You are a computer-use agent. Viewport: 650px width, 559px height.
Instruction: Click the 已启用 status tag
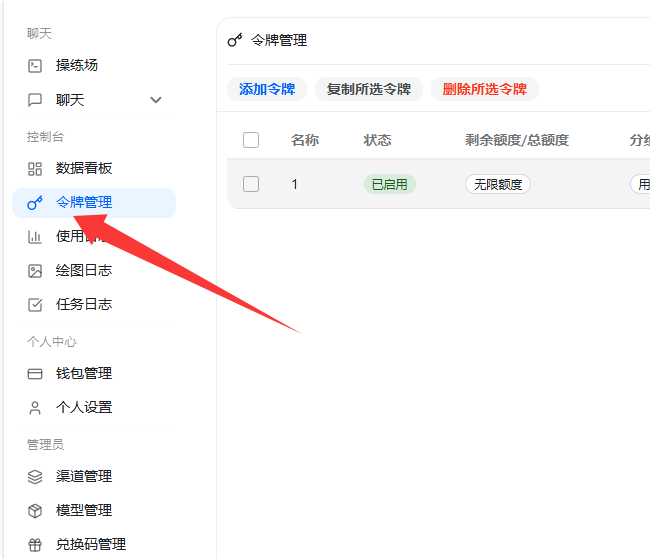pos(390,184)
